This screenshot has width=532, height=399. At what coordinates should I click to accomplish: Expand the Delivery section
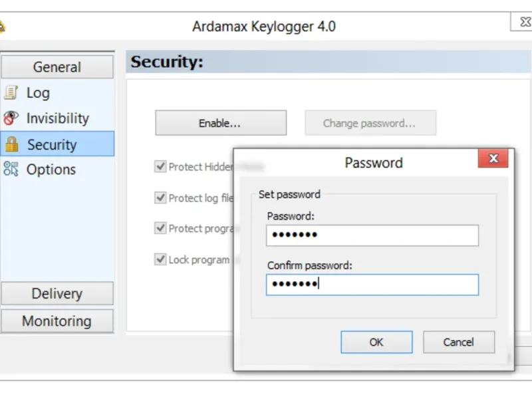coord(57,293)
